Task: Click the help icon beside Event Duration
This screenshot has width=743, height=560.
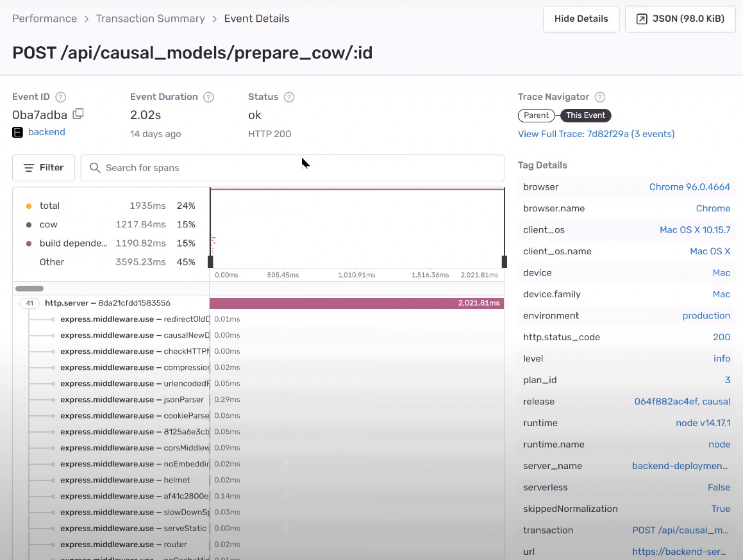Action: click(208, 97)
